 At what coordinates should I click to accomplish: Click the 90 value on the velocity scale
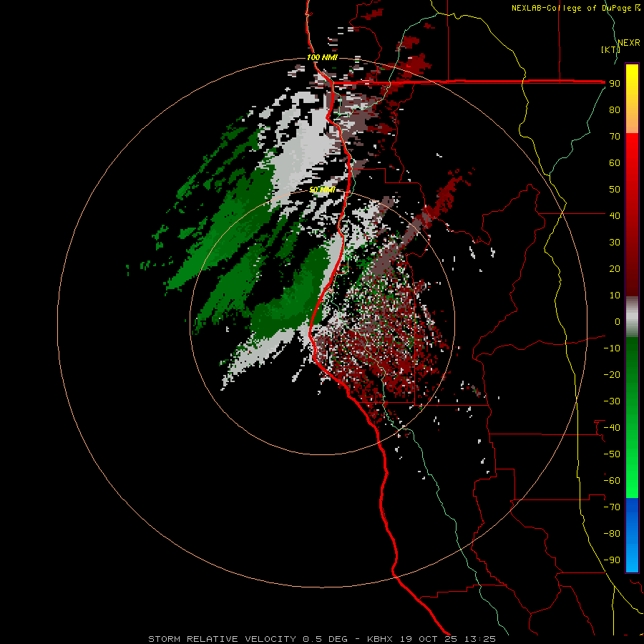(x=615, y=84)
